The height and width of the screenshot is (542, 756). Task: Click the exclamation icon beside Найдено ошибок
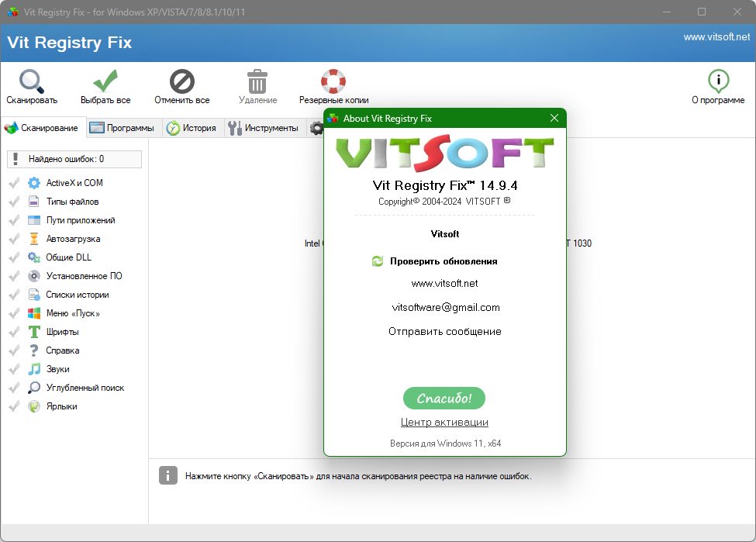tap(16, 159)
